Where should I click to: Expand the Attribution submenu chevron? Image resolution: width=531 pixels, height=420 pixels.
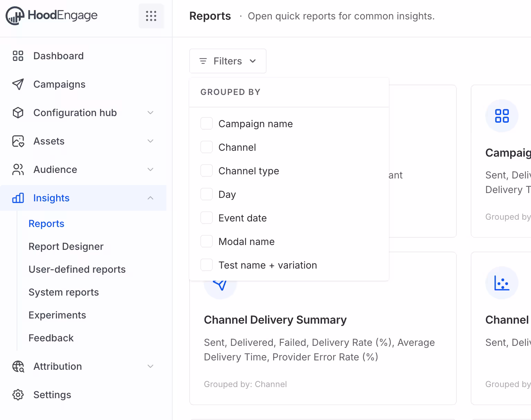coord(150,366)
